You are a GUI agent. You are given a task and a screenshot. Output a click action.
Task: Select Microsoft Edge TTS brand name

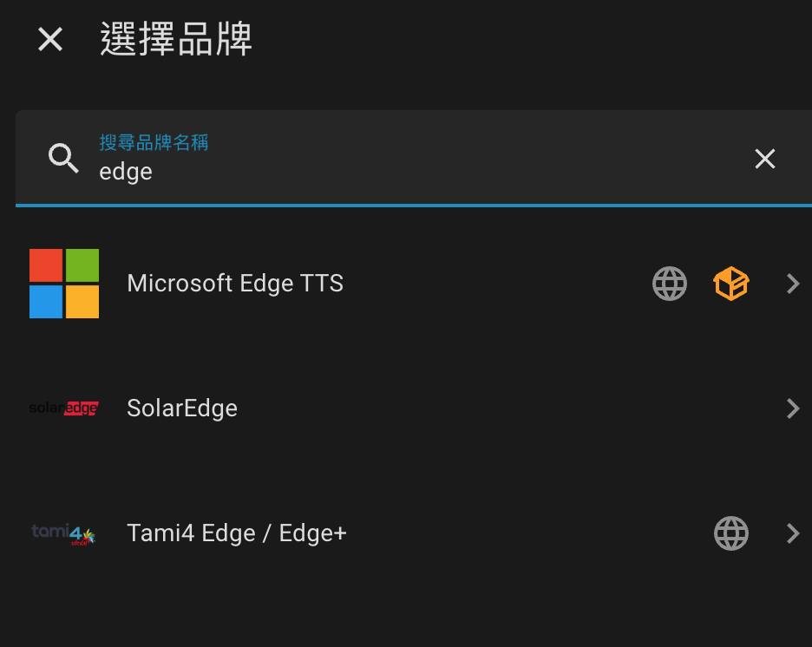click(235, 284)
